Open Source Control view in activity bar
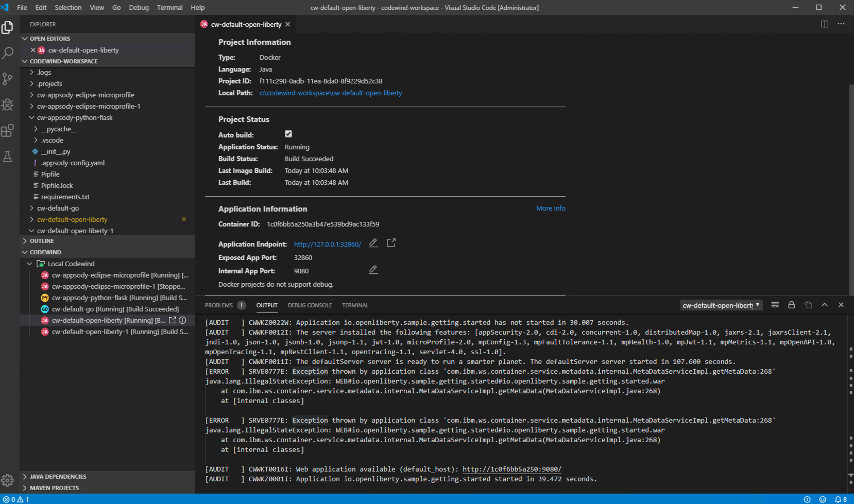854x504 pixels. click(x=8, y=79)
